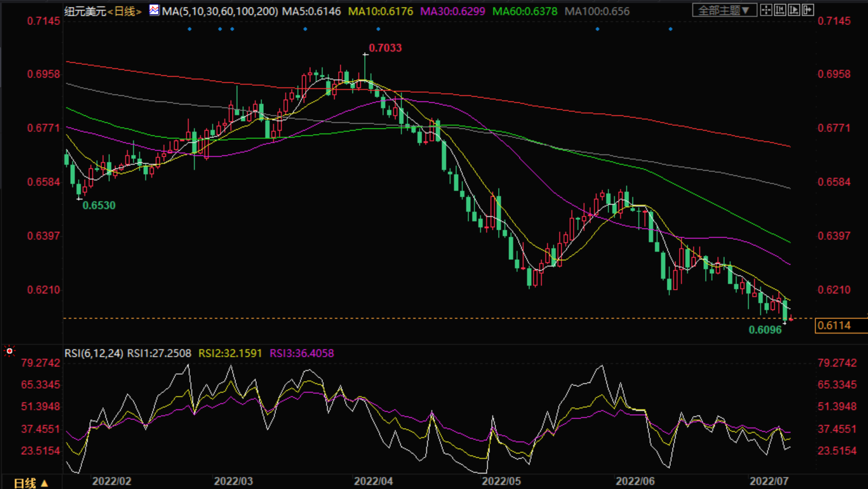Click the 0.7033 high price label

point(385,48)
